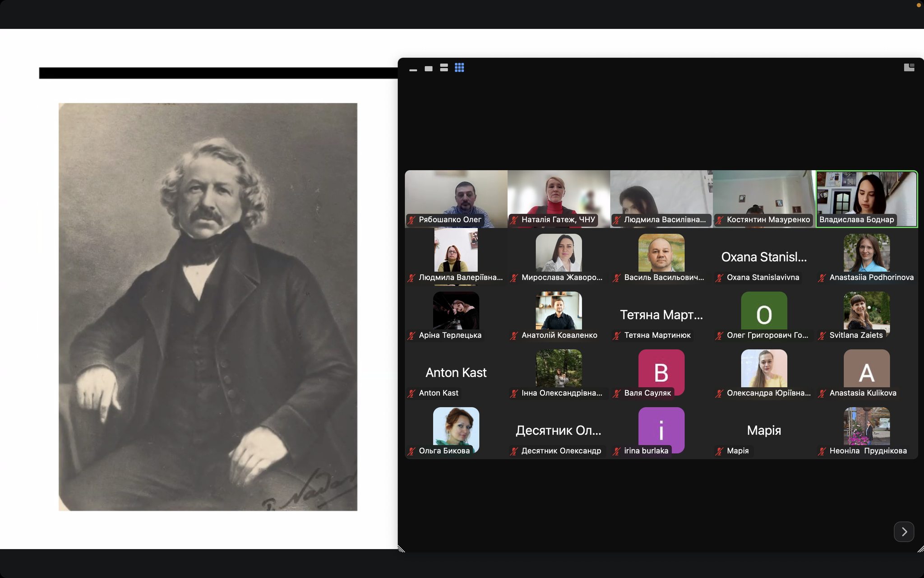Screen dimensions: 924x578
Task: Select Людмила Василівна video tile
Action: (661, 199)
